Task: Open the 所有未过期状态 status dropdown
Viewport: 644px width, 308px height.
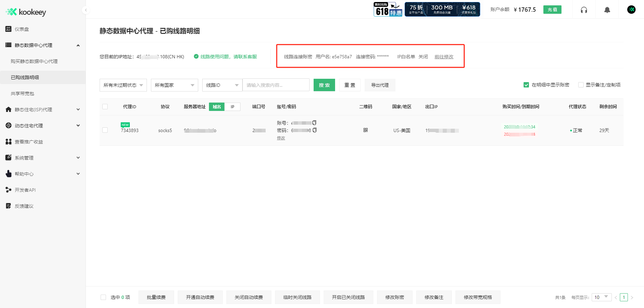Action: point(123,85)
